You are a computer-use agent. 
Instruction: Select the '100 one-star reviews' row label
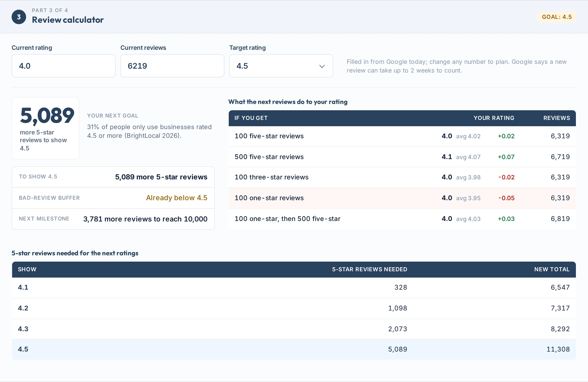(269, 198)
